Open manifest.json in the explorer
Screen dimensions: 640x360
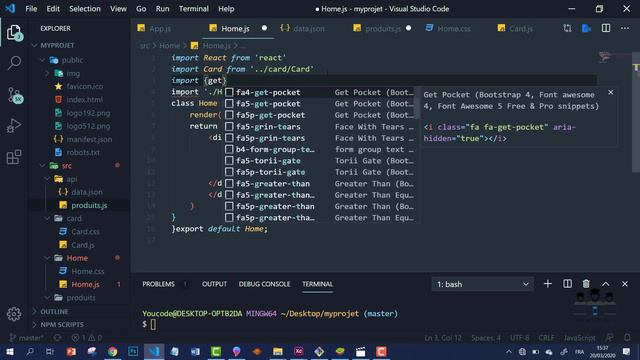coord(89,139)
